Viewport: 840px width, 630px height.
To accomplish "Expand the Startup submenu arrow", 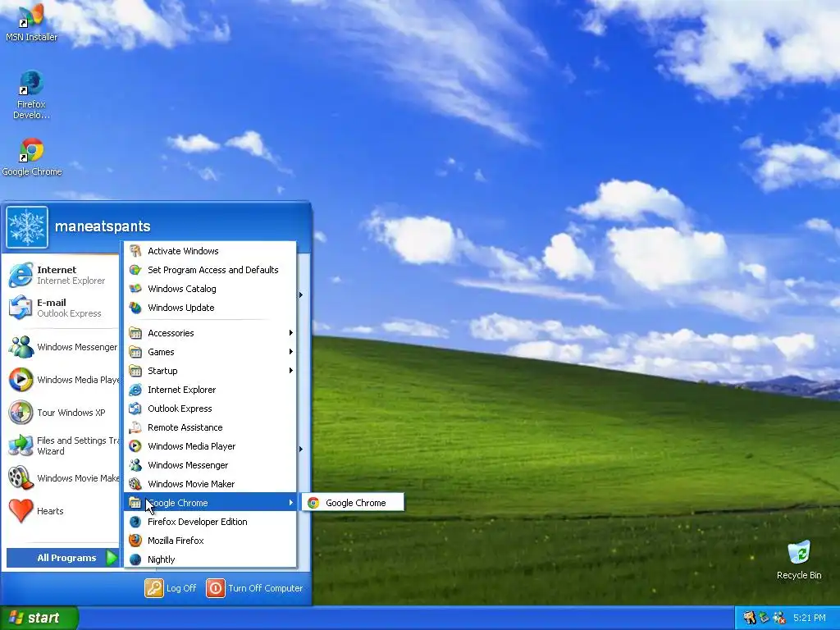I will click(x=291, y=371).
